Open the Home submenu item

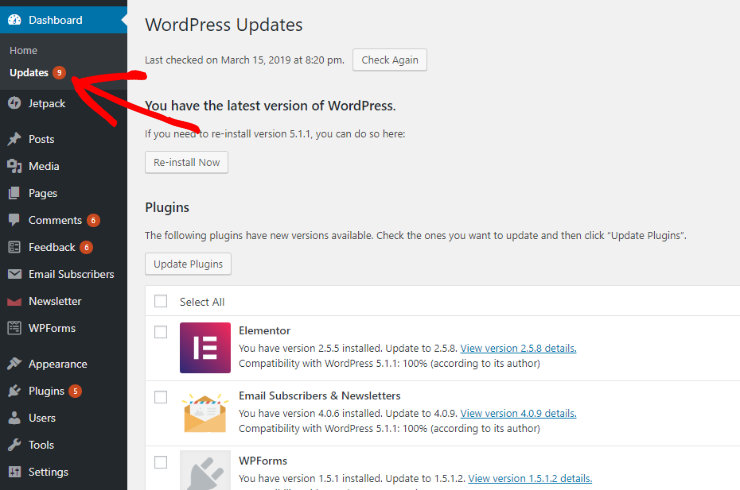click(23, 51)
